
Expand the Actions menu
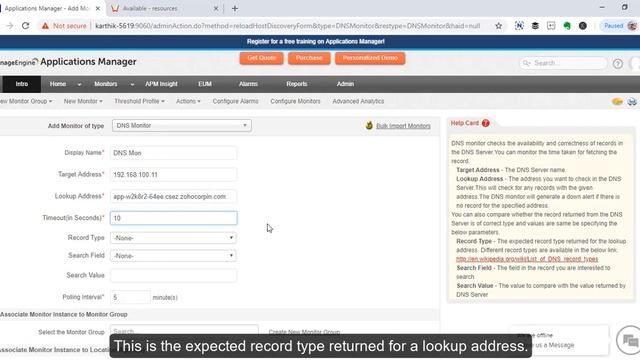188,101
